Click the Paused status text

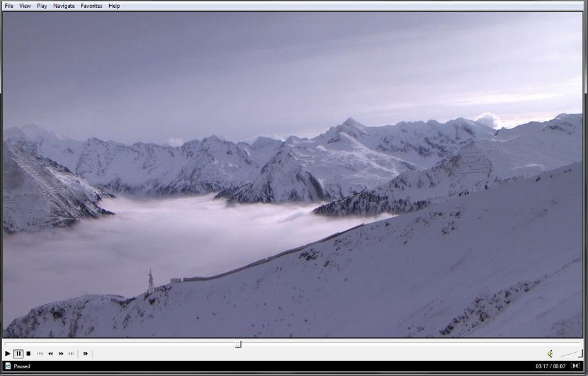[22, 366]
